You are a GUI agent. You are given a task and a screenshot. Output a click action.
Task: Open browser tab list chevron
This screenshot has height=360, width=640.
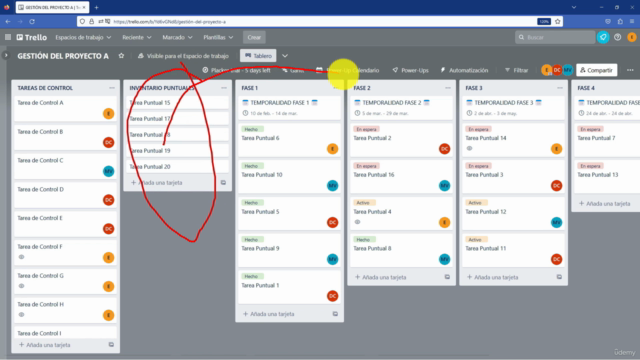[x=574, y=7]
